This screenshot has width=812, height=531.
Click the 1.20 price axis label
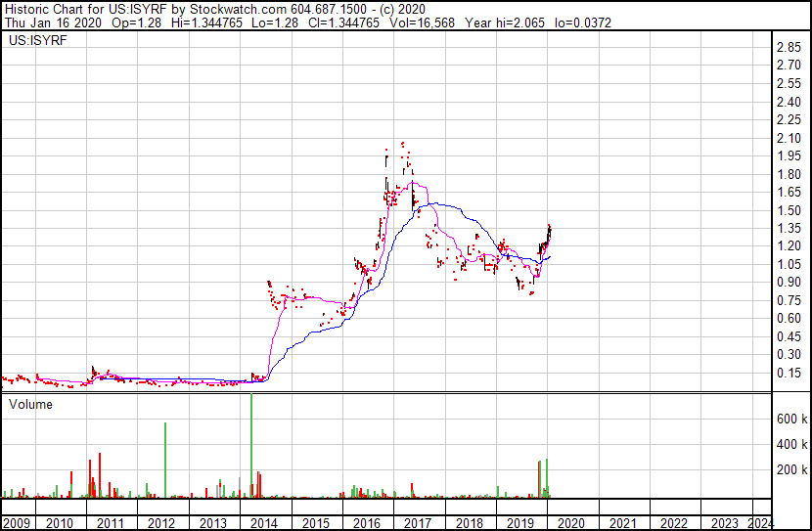789,245
